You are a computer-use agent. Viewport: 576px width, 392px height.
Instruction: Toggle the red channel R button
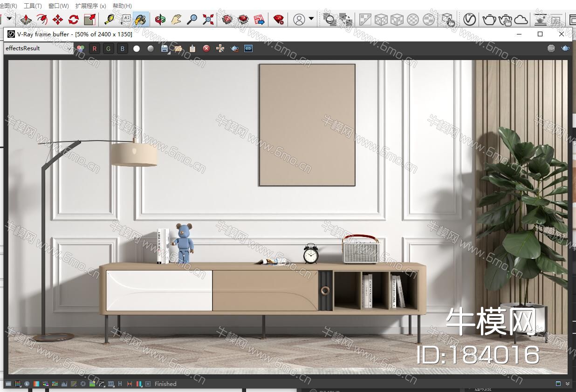pyautogui.click(x=95, y=48)
